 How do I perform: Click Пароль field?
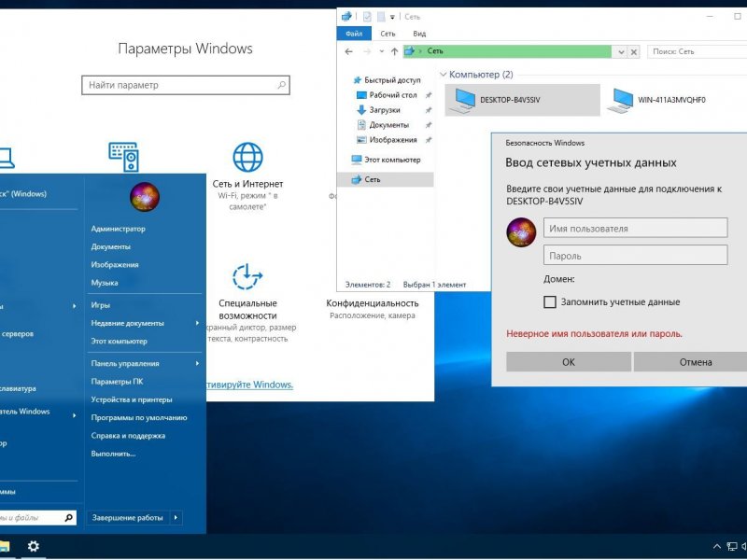(636, 255)
